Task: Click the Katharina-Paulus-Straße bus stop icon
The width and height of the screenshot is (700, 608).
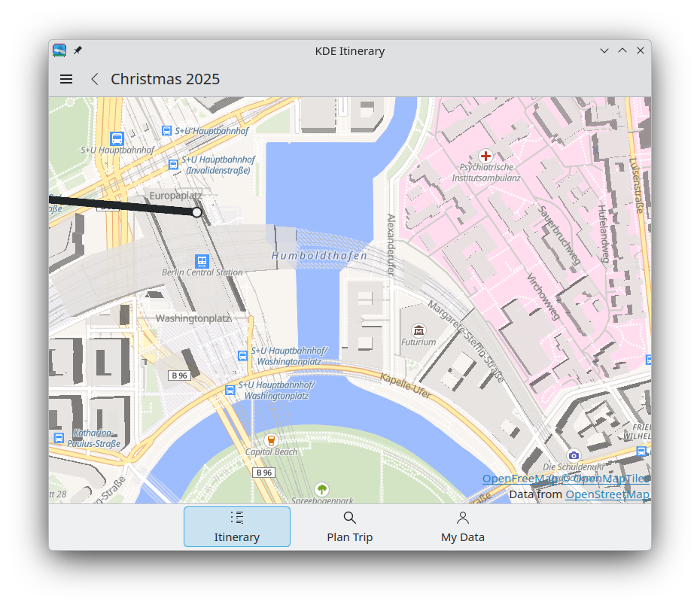Action: (x=59, y=438)
